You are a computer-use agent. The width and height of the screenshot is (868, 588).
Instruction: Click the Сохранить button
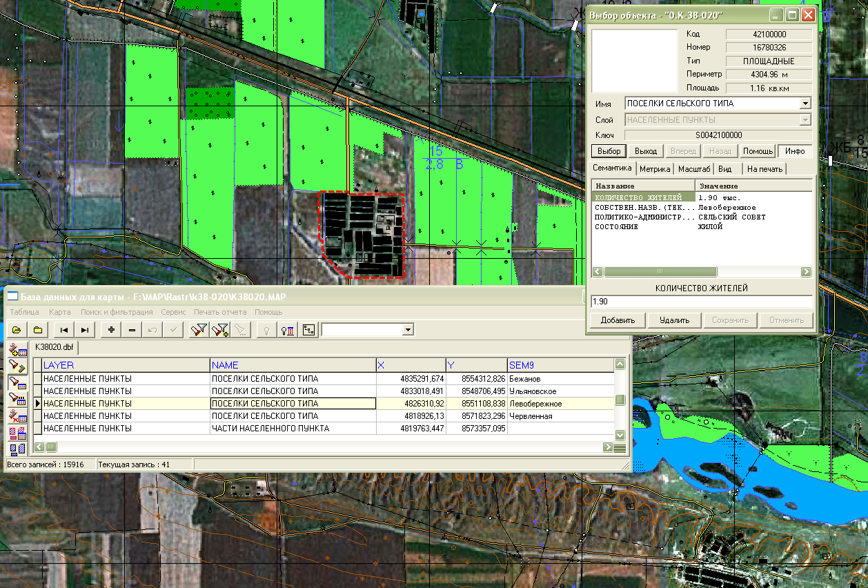coord(730,320)
